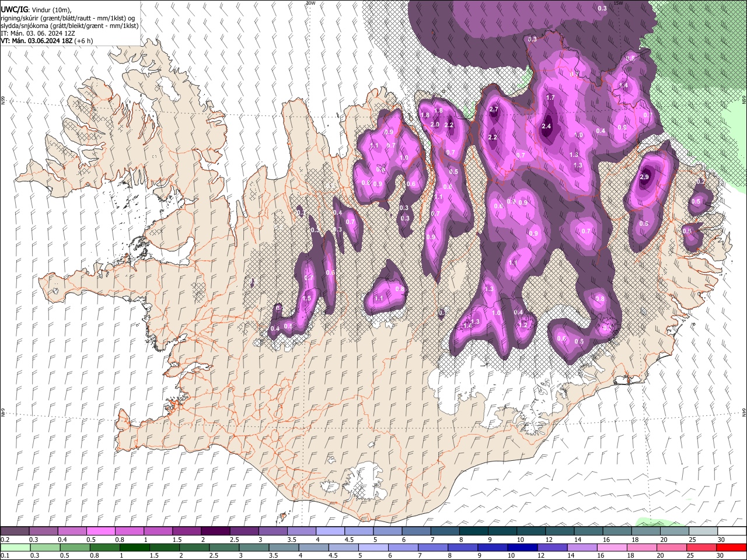747x560 pixels.
Task: Click the initial time line 'IT: Mán. 03. 06. 2024 12Z'
Action: tap(37, 33)
